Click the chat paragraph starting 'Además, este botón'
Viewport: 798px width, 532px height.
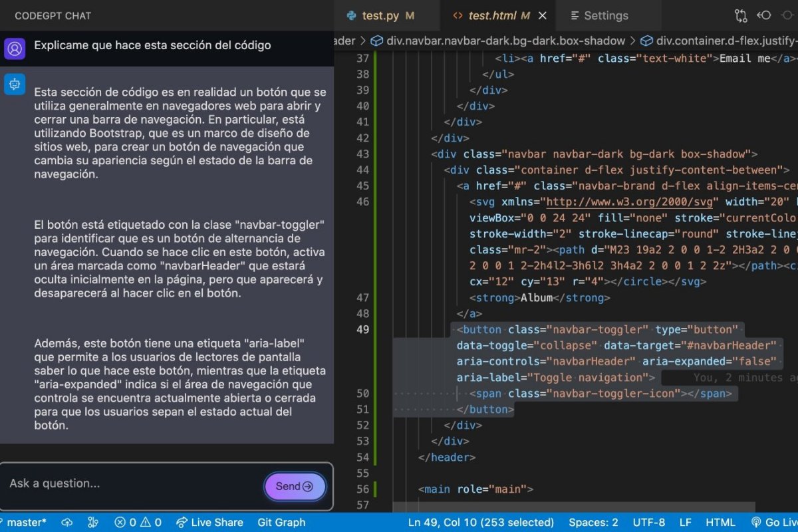coord(180,384)
